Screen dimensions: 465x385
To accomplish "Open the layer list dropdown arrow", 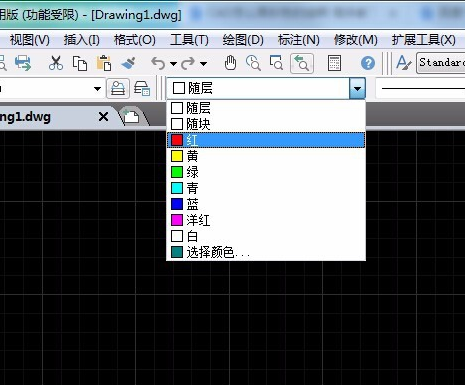I will [97, 89].
